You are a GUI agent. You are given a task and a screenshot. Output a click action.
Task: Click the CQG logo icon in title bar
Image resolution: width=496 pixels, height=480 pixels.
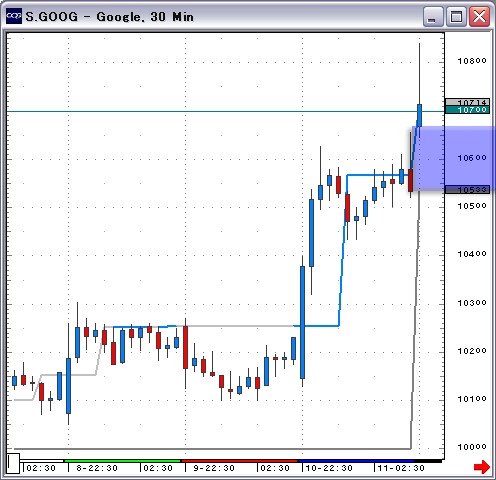[14, 16]
